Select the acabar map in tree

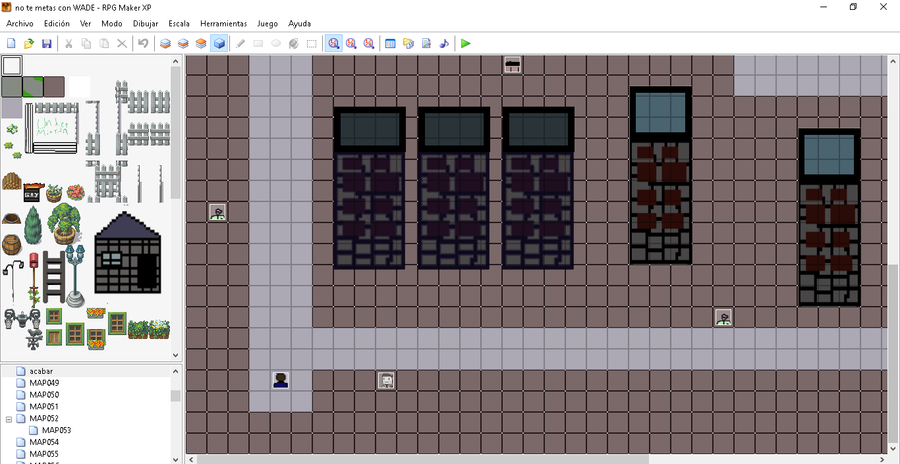coord(41,371)
